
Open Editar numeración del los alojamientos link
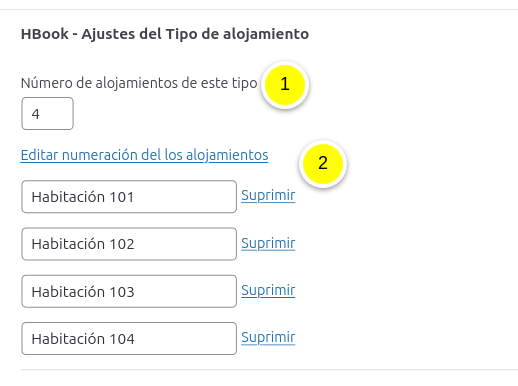(144, 155)
